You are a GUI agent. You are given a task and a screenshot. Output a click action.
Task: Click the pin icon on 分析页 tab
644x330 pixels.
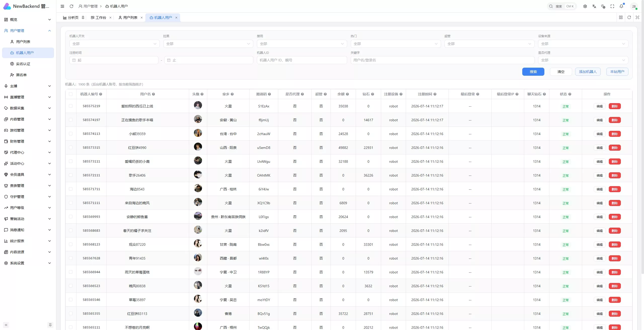click(83, 18)
